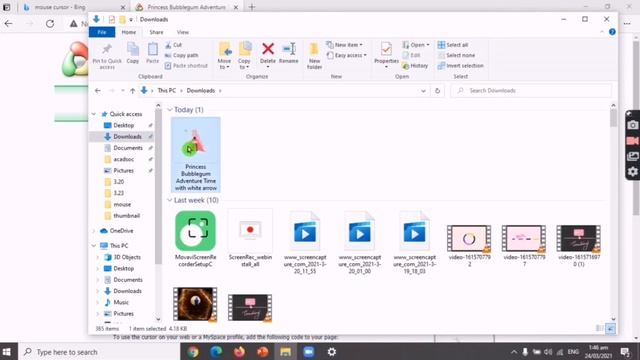Click the Up one level arrow
The image size is (640, 360).
[x=132, y=91]
